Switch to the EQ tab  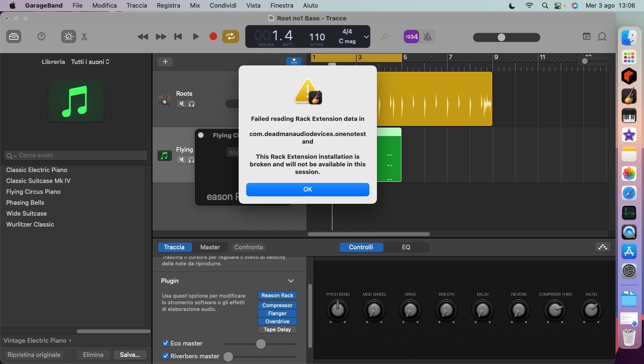point(406,247)
